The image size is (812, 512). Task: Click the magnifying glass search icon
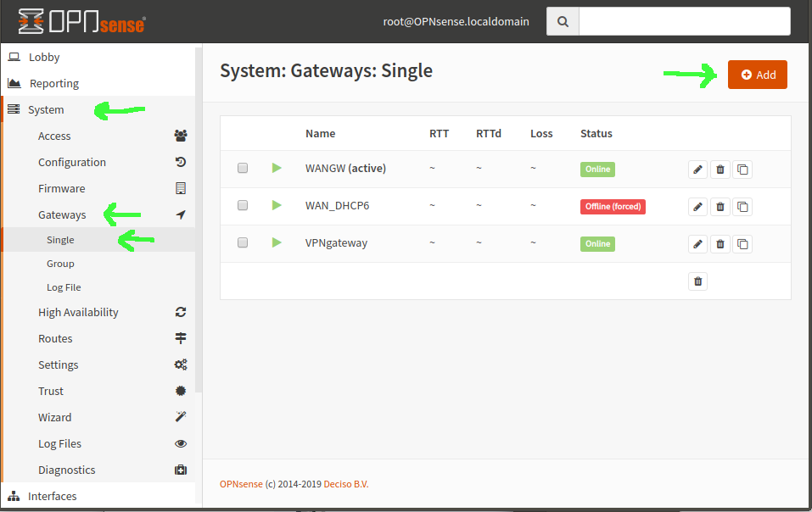pos(562,20)
